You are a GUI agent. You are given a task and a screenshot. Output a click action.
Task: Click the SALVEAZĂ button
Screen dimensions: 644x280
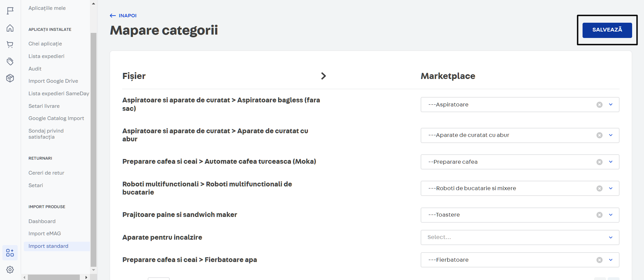607,30
